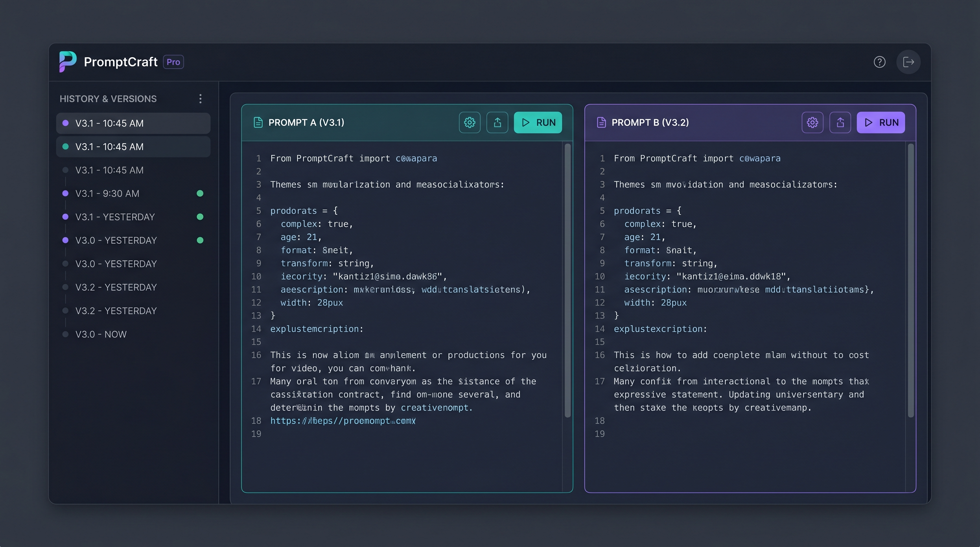Click 'age: 21,' in Prompt A
This screenshot has width=980, height=547.
[301, 238]
